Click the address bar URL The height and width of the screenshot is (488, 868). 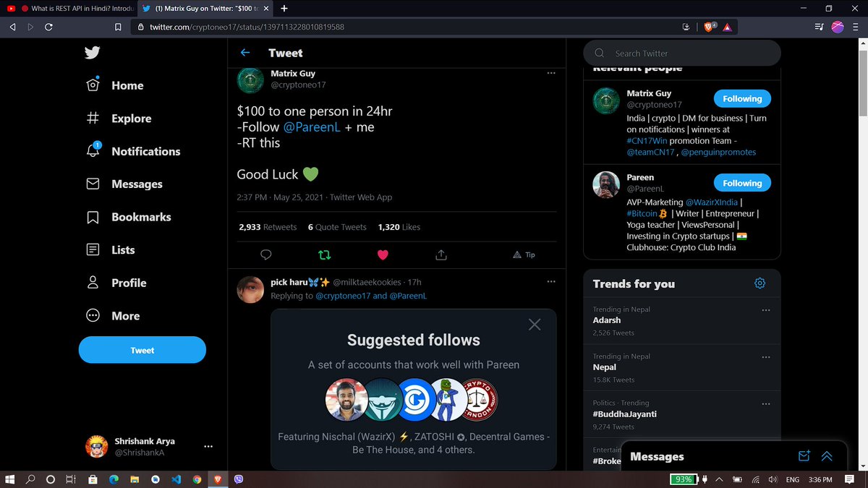click(x=247, y=27)
